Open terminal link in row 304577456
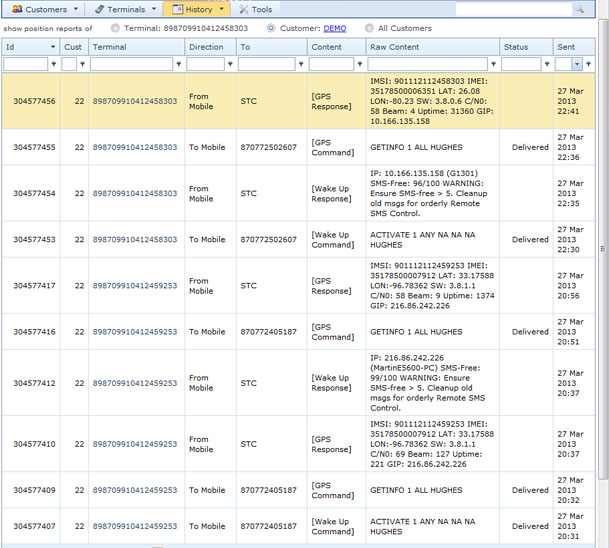Image resolution: width=609 pixels, height=548 pixels. (x=135, y=101)
